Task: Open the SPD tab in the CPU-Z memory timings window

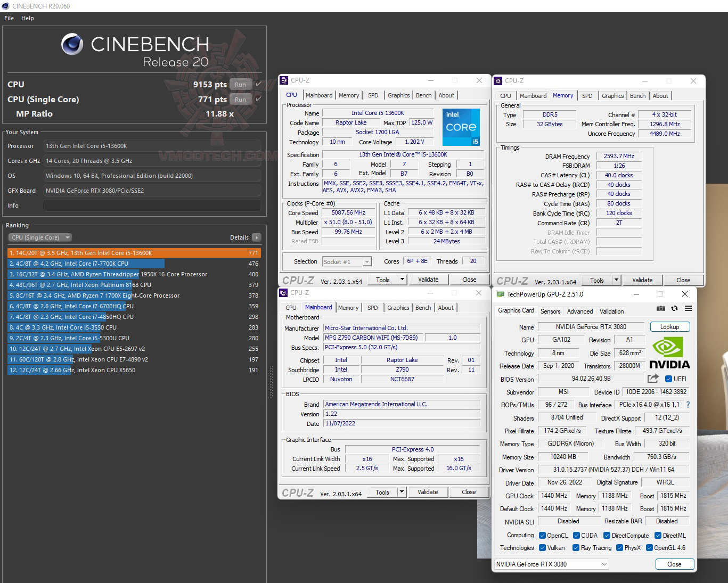Action: [x=587, y=96]
